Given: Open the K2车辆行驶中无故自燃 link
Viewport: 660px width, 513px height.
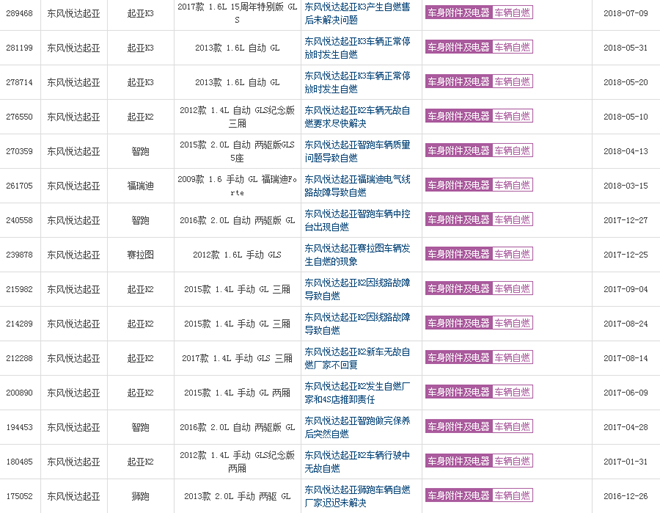Looking at the screenshot, I should coord(357,462).
